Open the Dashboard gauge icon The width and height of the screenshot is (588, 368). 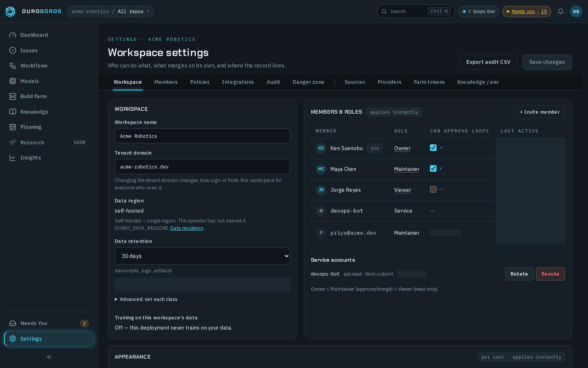pyautogui.click(x=13, y=35)
